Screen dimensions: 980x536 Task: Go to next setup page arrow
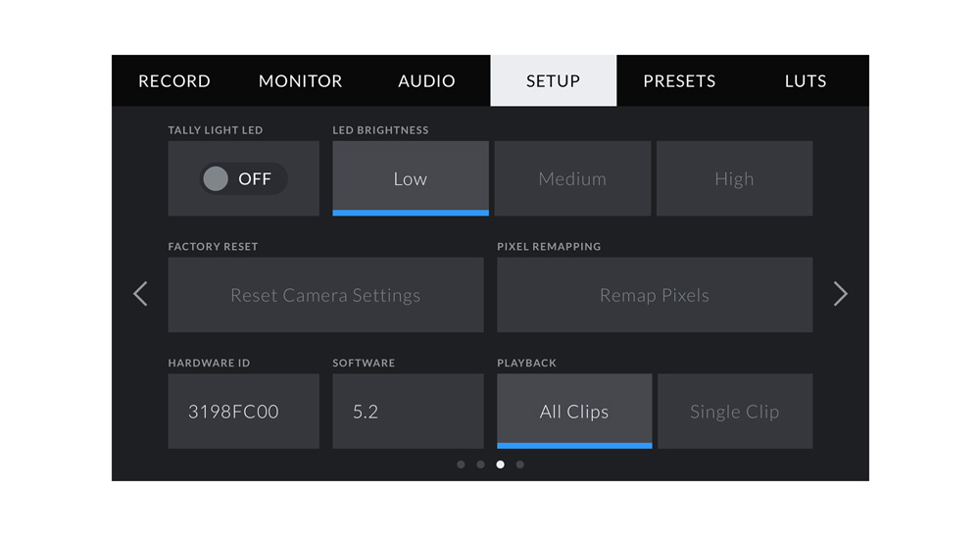click(x=840, y=294)
